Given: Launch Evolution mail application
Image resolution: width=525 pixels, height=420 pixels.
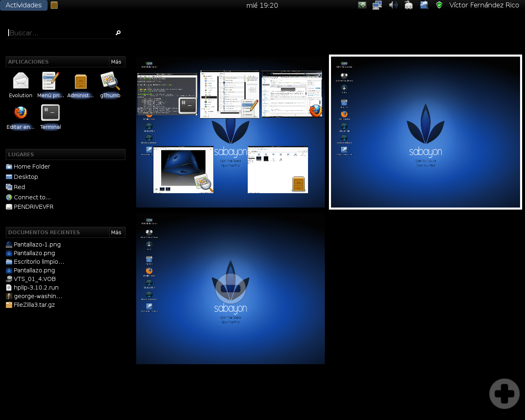Looking at the screenshot, I should [x=21, y=85].
